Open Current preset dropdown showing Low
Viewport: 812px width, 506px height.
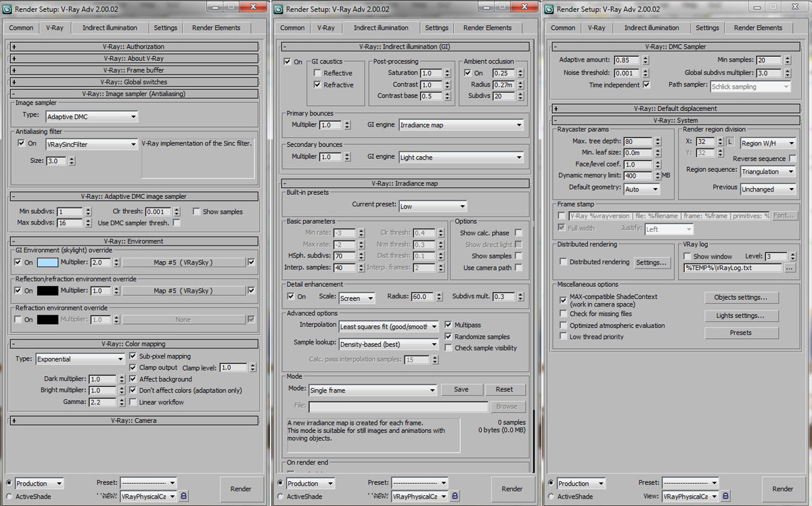433,206
